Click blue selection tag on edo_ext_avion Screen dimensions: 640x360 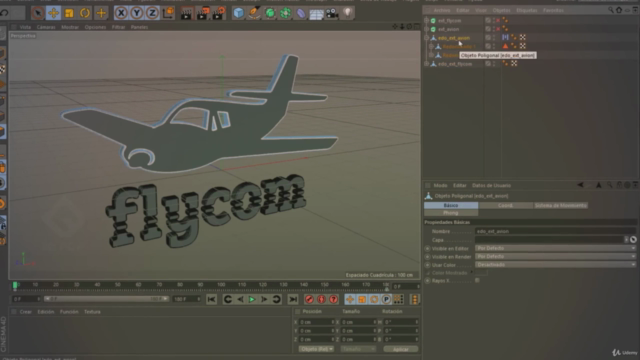click(x=505, y=38)
